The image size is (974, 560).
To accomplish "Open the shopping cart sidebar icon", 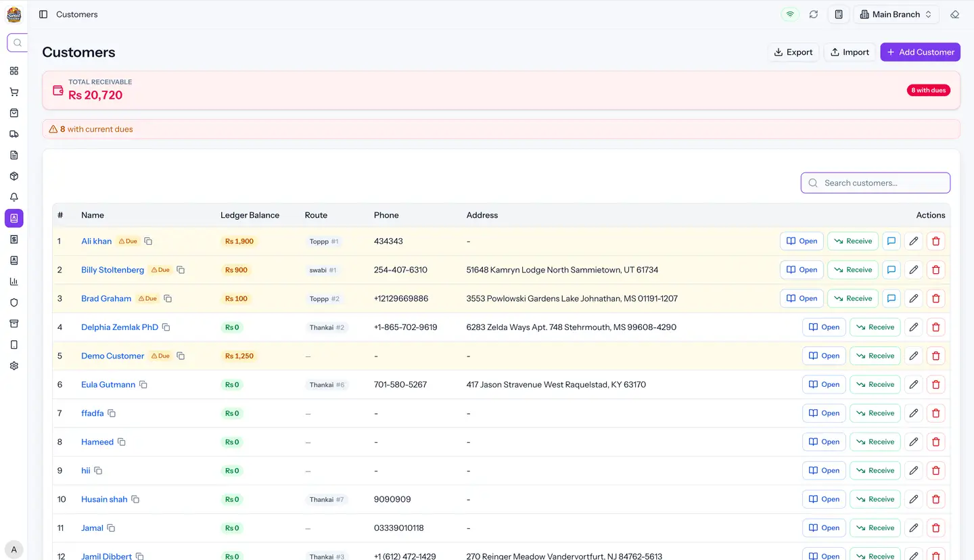I will pos(14,92).
